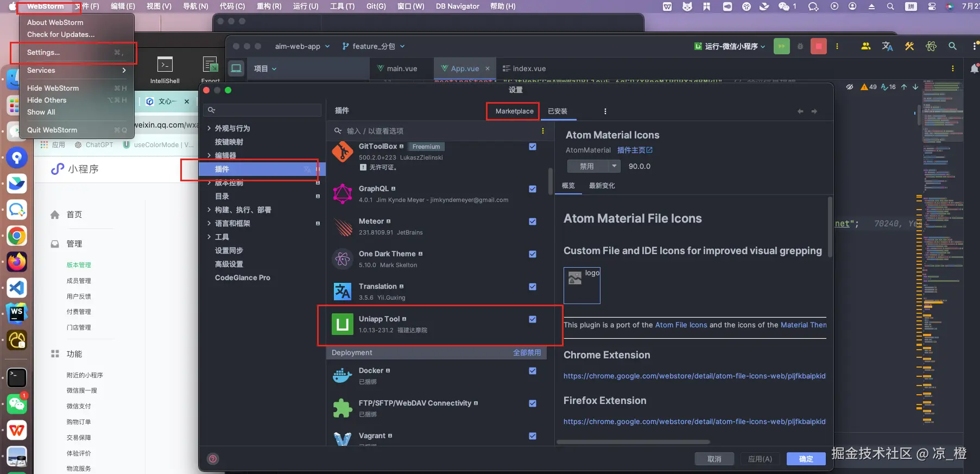Uncheck the GraphQL plugin checkbox

pos(533,189)
